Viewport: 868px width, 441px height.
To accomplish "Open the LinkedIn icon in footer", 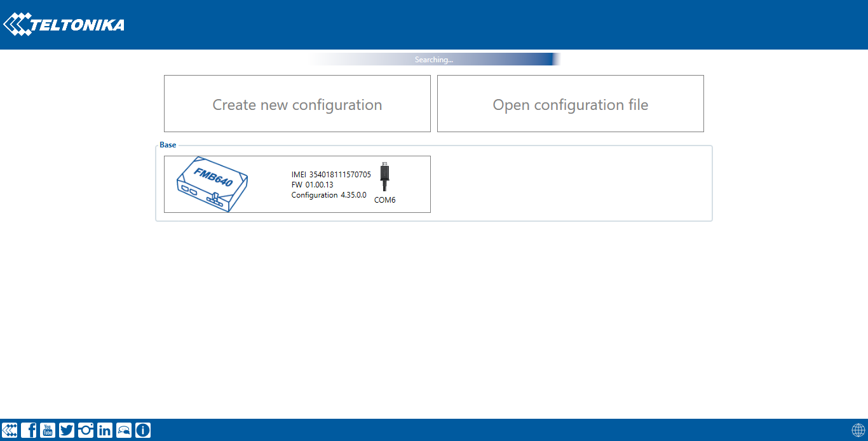I will pyautogui.click(x=105, y=430).
